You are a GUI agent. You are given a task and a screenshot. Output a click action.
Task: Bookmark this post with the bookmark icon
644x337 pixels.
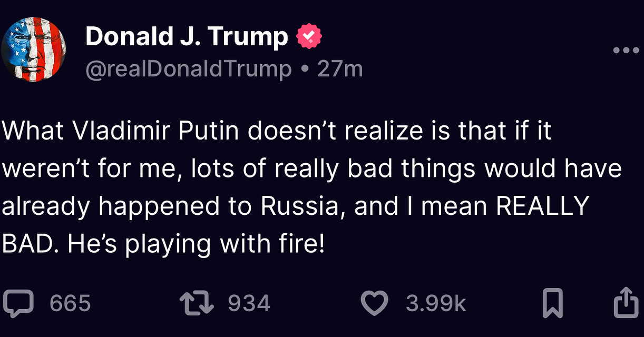(553, 304)
